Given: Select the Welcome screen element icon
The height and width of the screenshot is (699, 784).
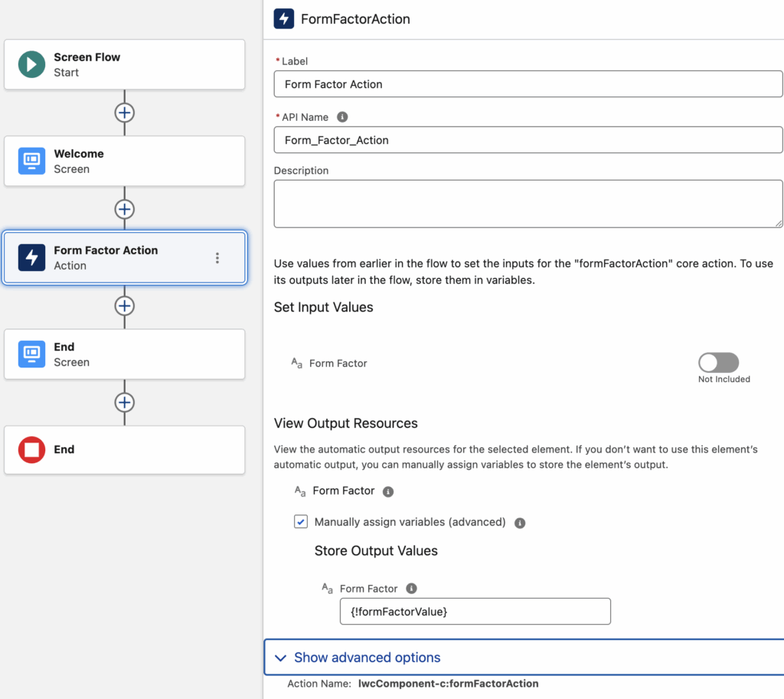Looking at the screenshot, I should (31, 161).
